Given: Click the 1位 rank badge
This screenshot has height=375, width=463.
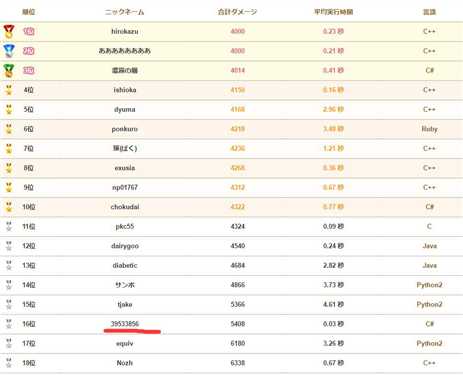Looking at the screenshot, I should coord(29,31).
